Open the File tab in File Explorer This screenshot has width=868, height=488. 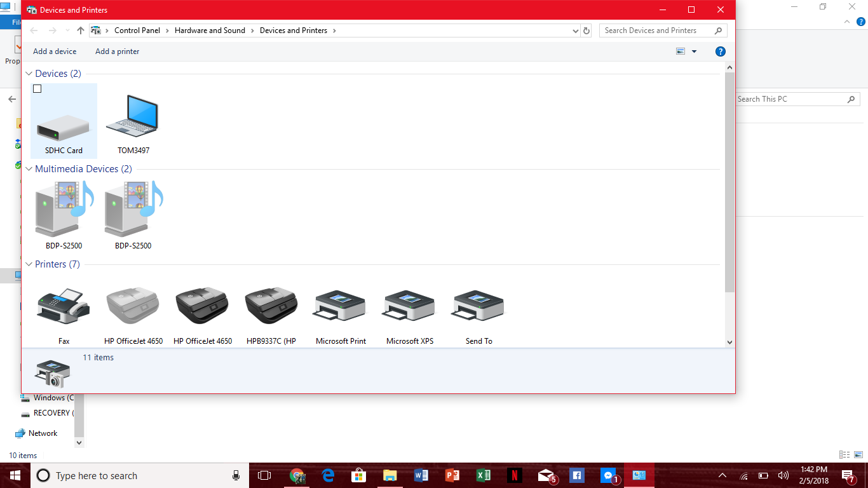coord(16,22)
